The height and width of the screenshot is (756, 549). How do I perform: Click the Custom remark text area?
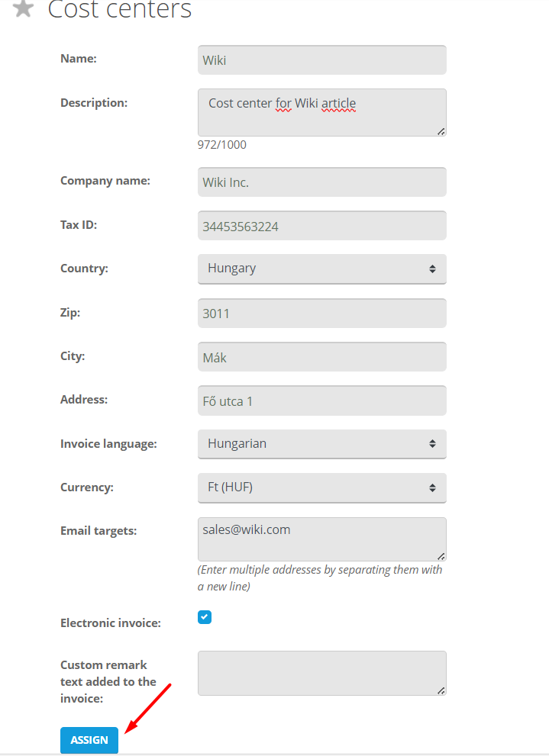pyautogui.click(x=321, y=673)
